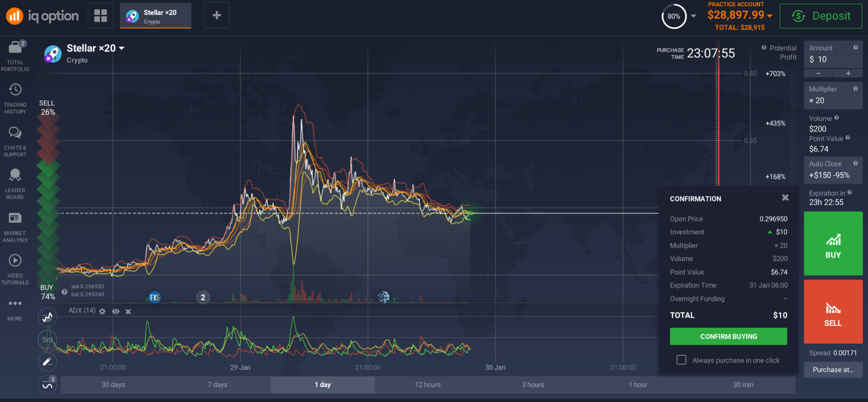Click the globe news marker on chart
Viewport: 868px width, 402px height.
(x=383, y=297)
